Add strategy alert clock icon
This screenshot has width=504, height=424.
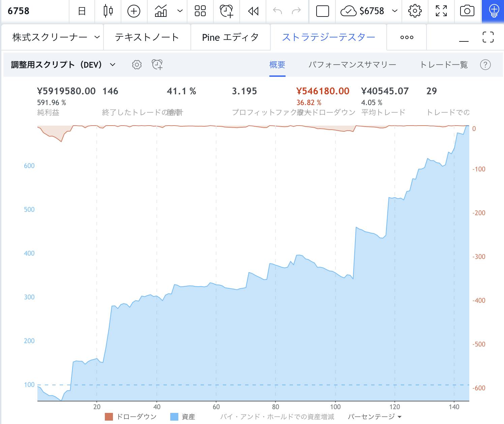click(157, 65)
